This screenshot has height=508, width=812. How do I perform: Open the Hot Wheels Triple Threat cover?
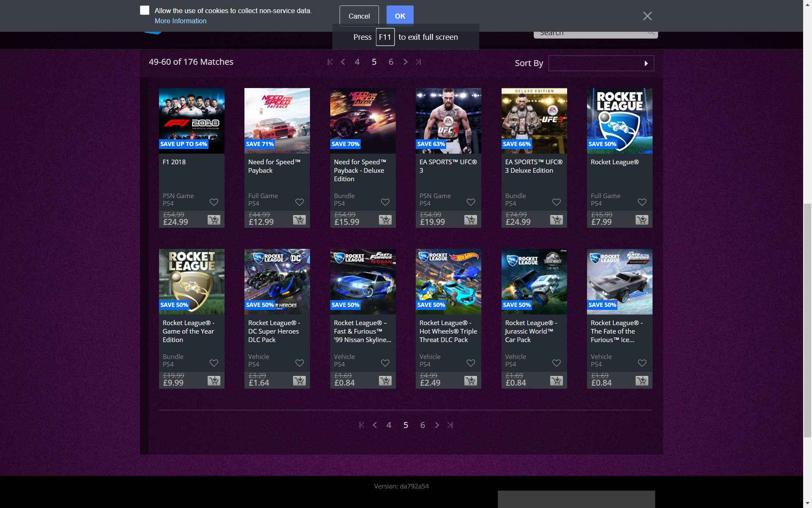click(x=448, y=282)
